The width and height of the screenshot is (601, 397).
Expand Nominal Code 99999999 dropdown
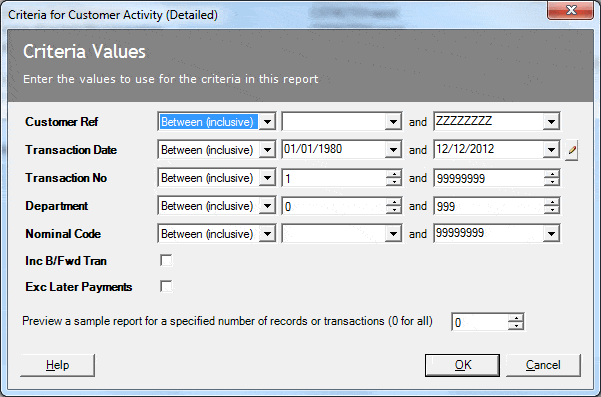pyautogui.click(x=551, y=234)
